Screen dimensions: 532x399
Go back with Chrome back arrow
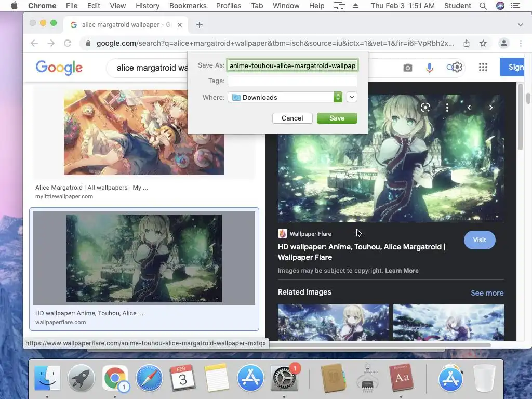click(34, 43)
